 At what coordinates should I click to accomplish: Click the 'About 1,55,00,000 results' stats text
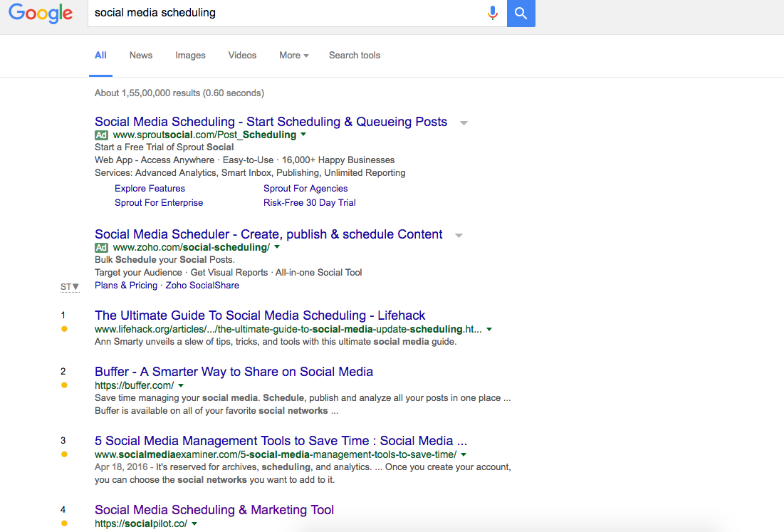click(x=179, y=93)
